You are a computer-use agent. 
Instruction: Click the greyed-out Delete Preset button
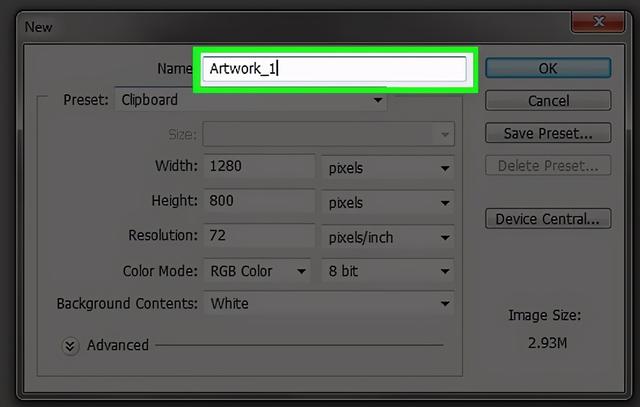[x=547, y=166]
